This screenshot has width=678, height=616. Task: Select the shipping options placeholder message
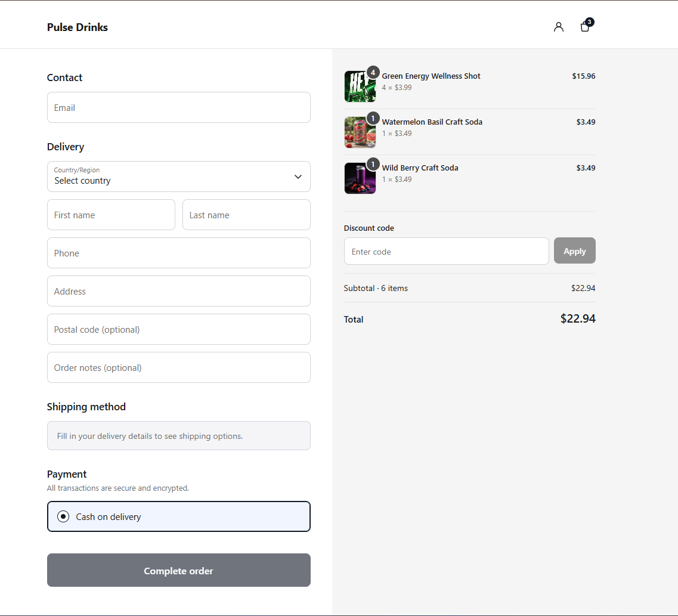coord(150,436)
